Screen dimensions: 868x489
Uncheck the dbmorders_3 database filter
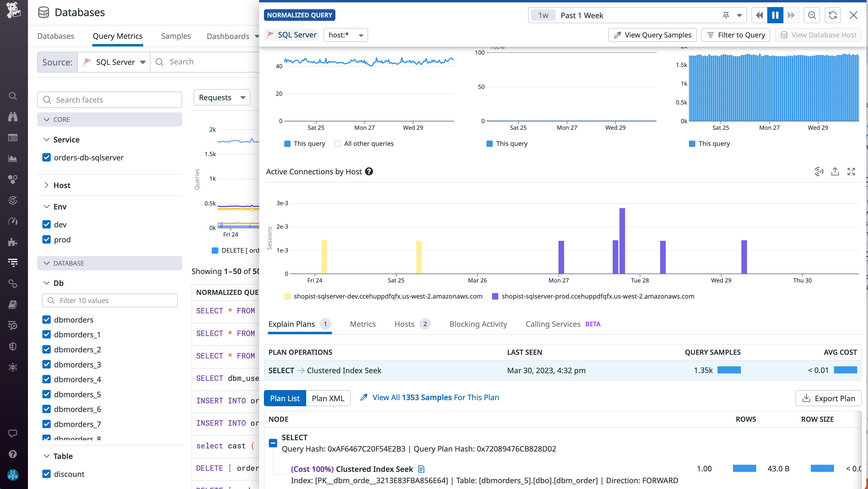[x=46, y=364]
